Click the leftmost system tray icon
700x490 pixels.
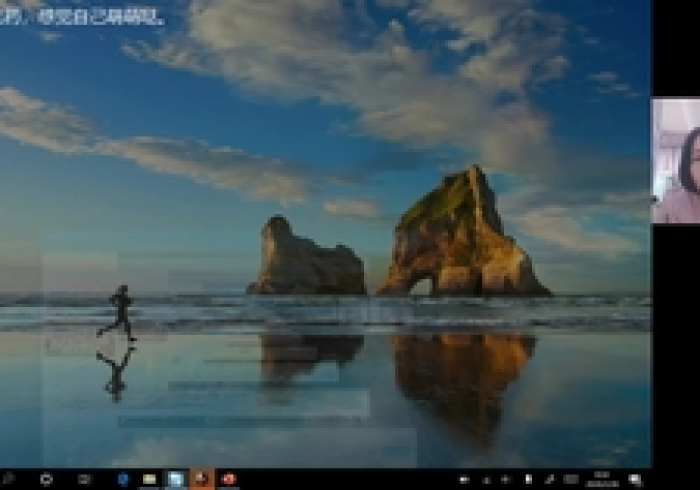tap(464, 480)
